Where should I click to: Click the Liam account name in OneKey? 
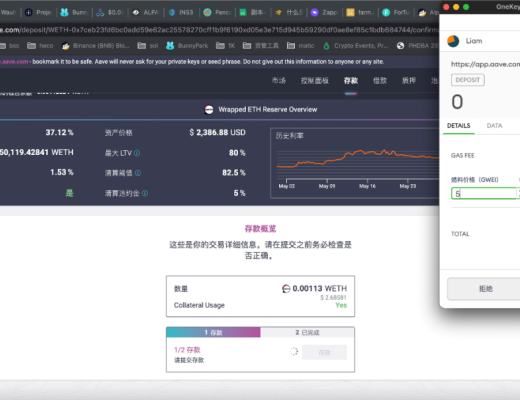coord(474,41)
